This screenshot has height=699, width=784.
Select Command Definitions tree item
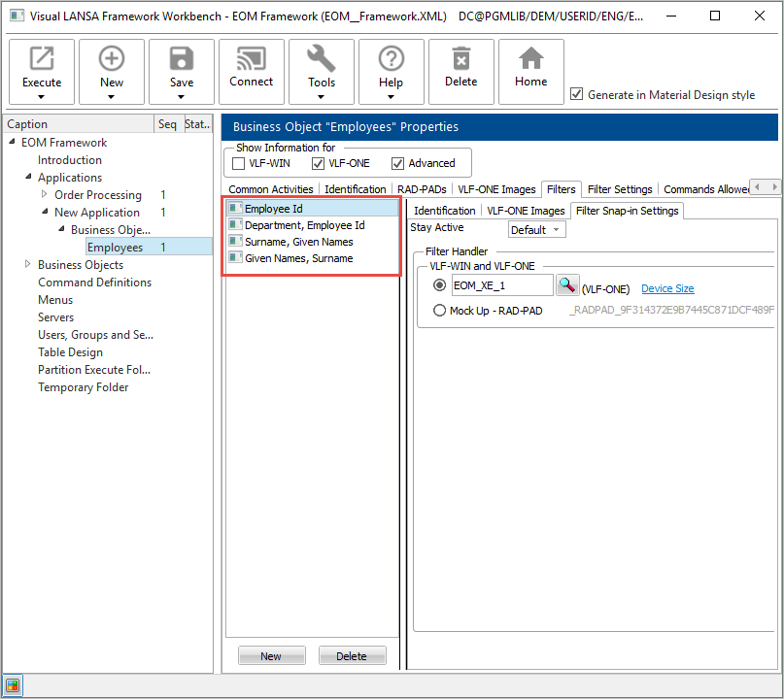point(94,283)
